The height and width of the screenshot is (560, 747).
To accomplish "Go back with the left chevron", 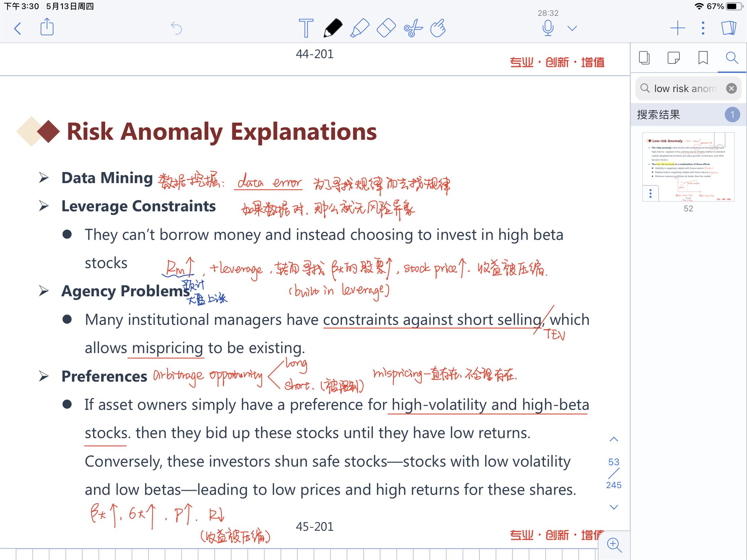I will [18, 28].
